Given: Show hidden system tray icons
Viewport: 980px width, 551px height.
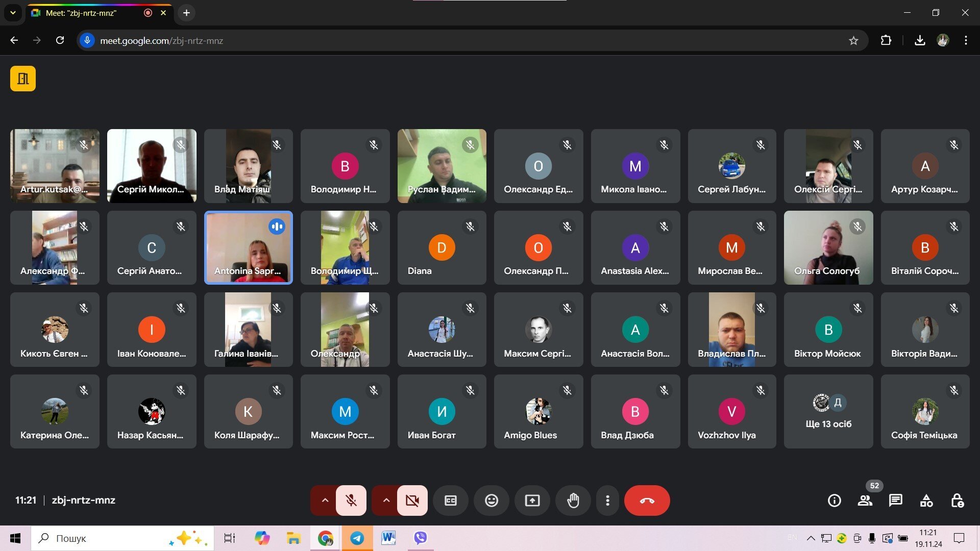Looking at the screenshot, I should 811,538.
